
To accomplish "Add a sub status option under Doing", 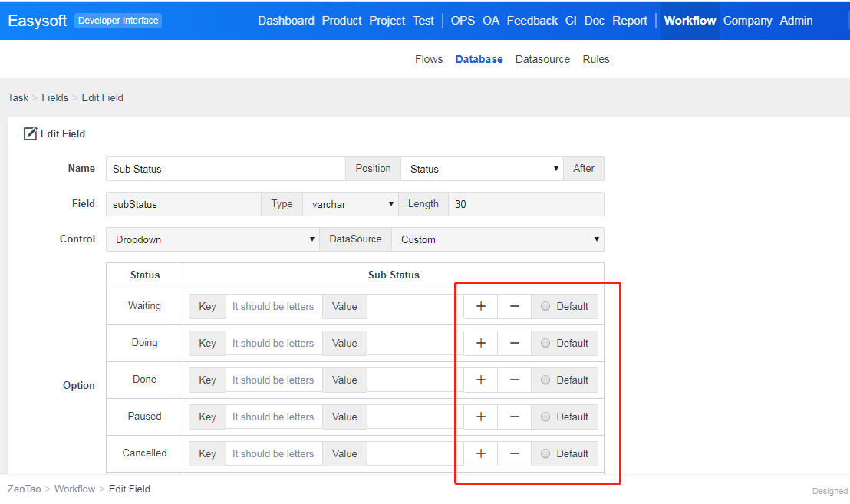I will 481,343.
